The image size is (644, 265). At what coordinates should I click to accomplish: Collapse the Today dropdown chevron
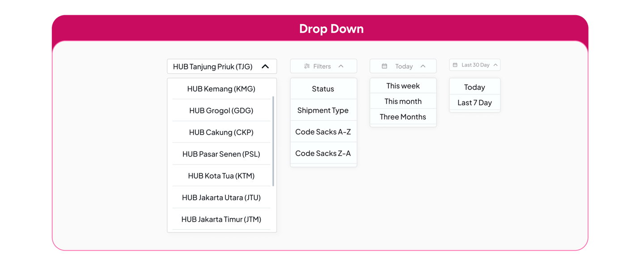coord(423,66)
